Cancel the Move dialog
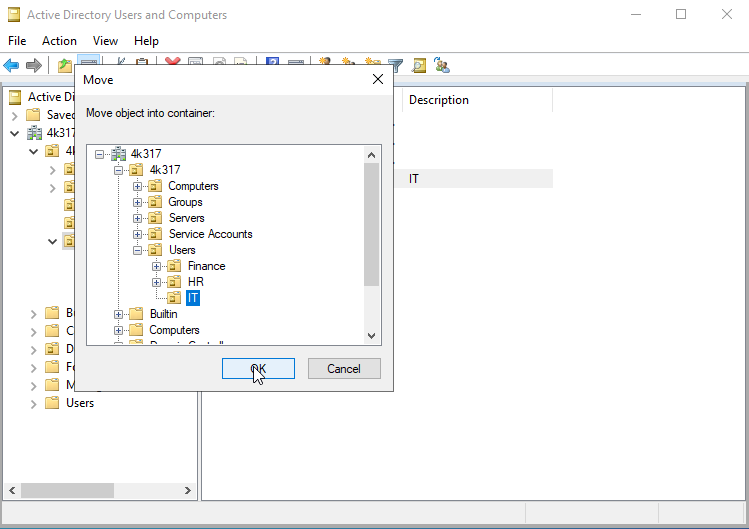 tap(343, 369)
